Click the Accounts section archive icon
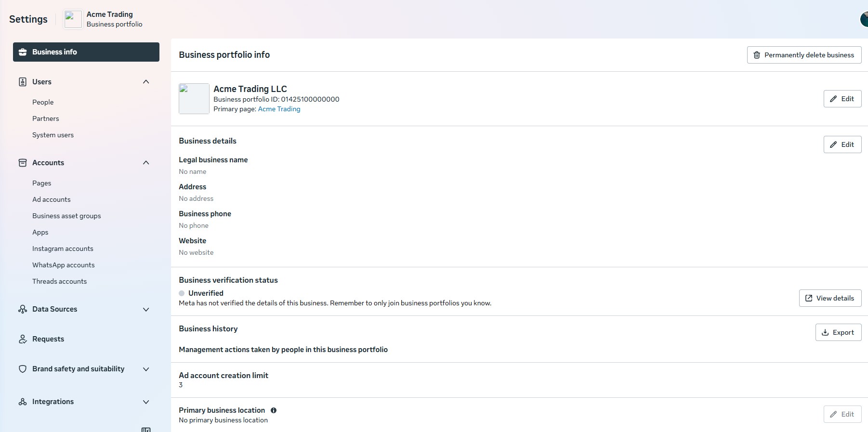Image resolution: width=868 pixels, height=432 pixels. 23,163
